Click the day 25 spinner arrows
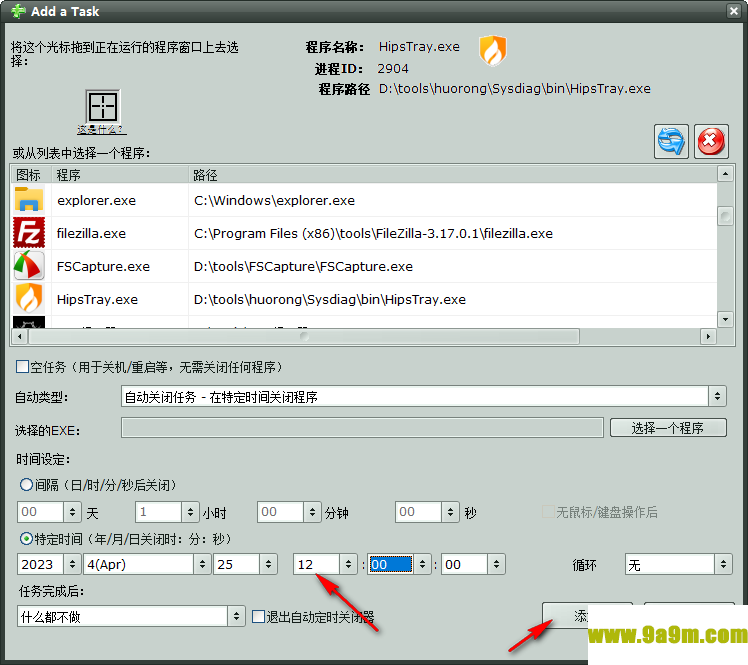The width and height of the screenshot is (748, 665). tap(268, 564)
